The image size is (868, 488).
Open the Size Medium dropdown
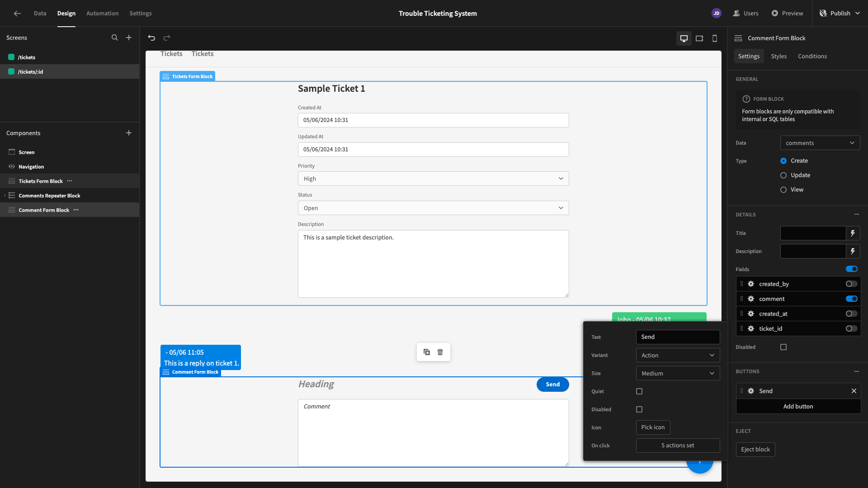click(x=678, y=373)
